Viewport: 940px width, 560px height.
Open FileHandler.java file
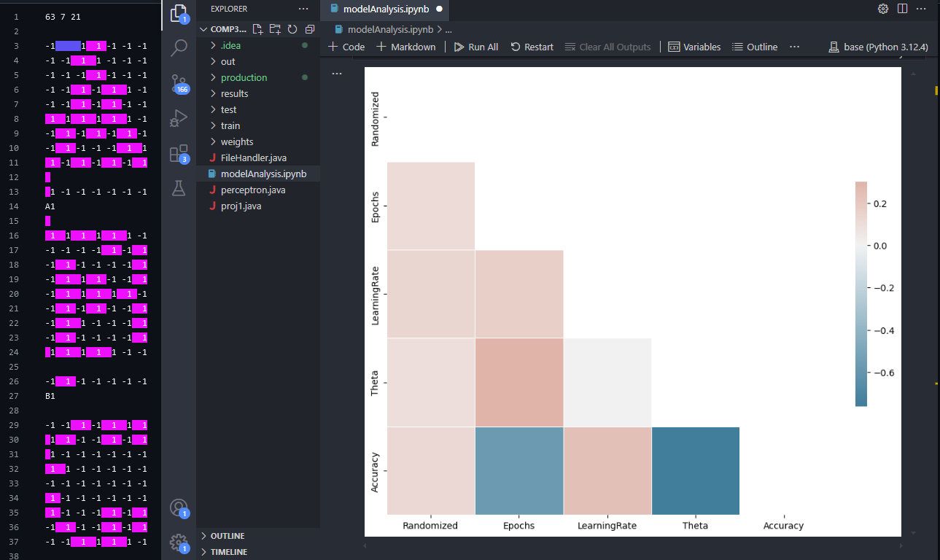click(258, 157)
